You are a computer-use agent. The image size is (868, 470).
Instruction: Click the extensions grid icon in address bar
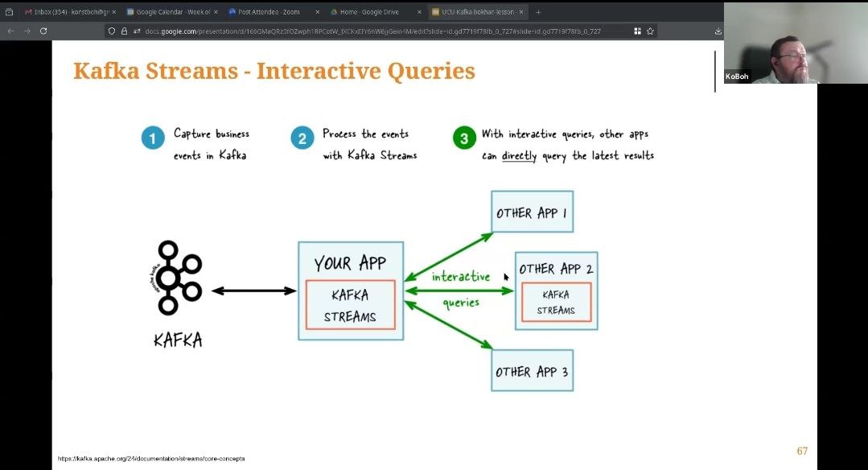pyautogui.click(x=637, y=31)
